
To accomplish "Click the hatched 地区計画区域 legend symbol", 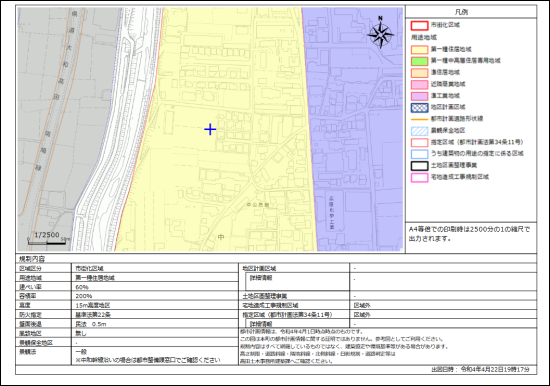I will coord(419,107).
